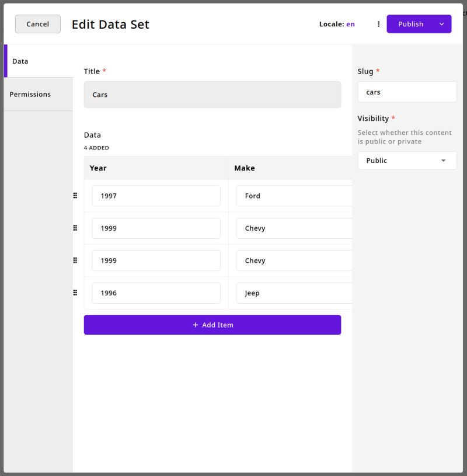This screenshot has width=467, height=476.
Task: Click the "en" locale link
Action: (x=350, y=24)
